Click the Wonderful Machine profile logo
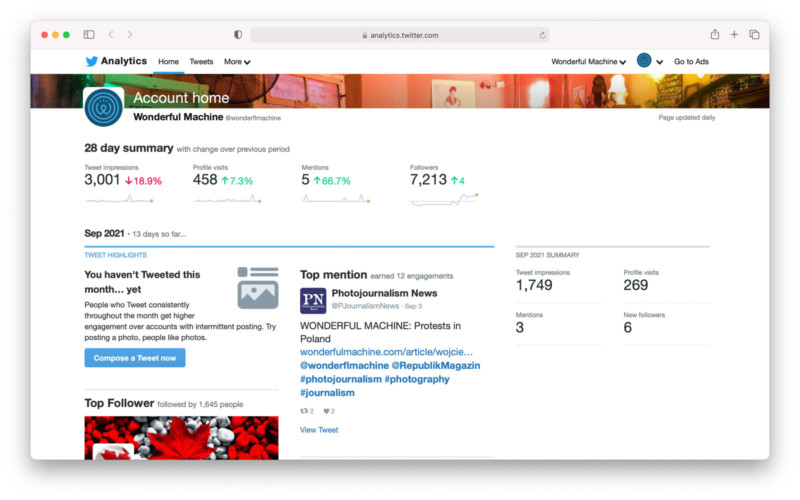The height and width of the screenshot is (500, 800). pos(104,107)
